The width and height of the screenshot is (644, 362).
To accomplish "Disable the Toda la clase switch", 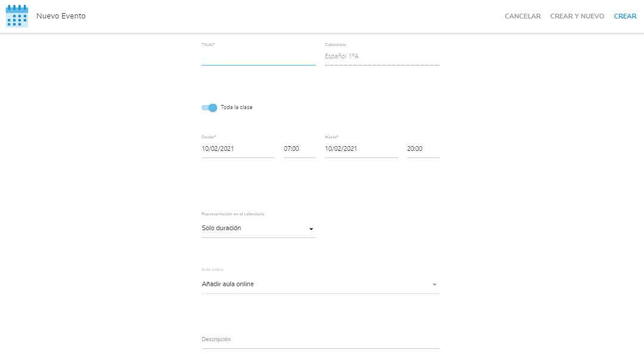I will click(209, 107).
